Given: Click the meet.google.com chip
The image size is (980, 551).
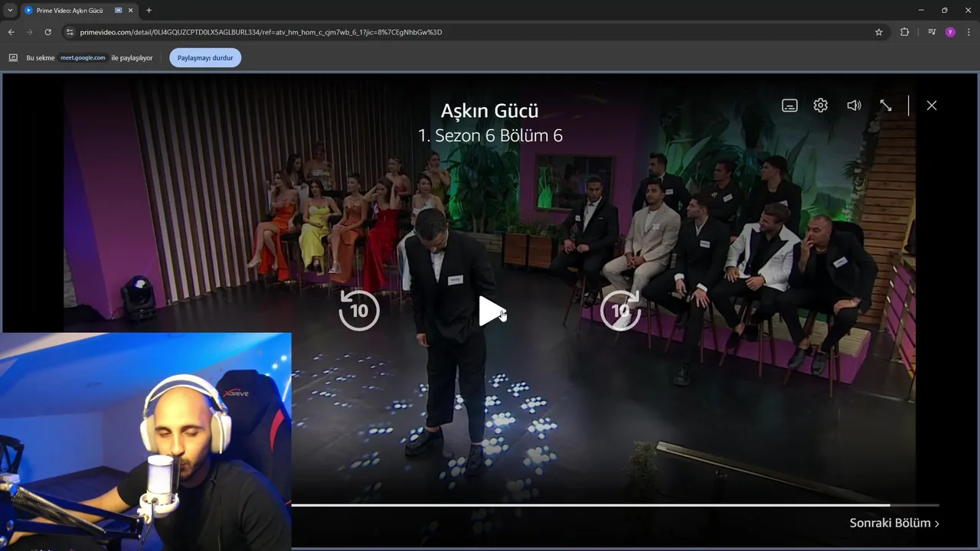Looking at the screenshot, I should point(83,57).
